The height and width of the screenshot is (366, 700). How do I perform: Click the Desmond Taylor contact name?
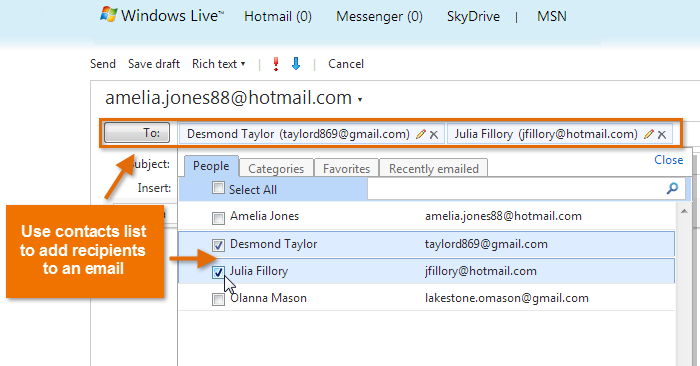(x=274, y=244)
